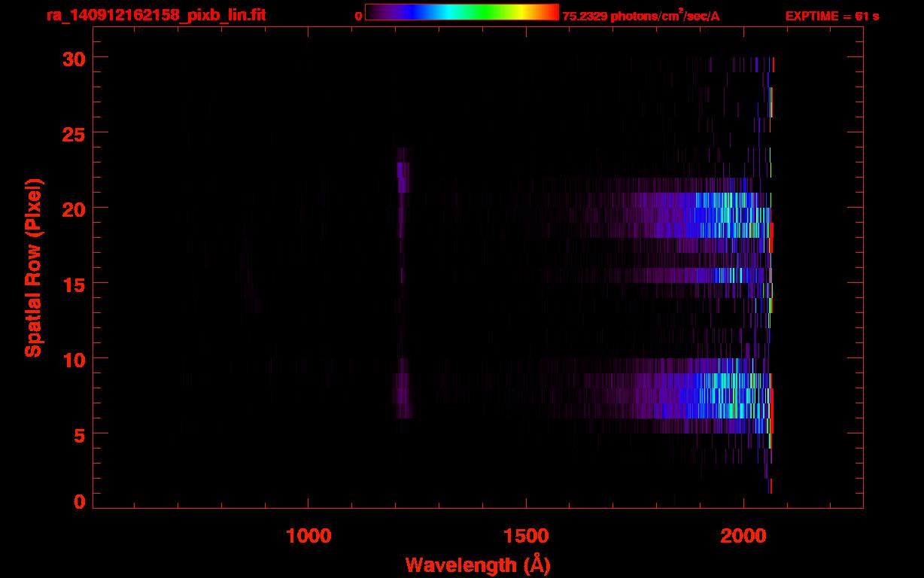The width and height of the screenshot is (924, 578).
Task: Click the 75.2329 photons/cm²/sec/A label
Action: [641, 15]
